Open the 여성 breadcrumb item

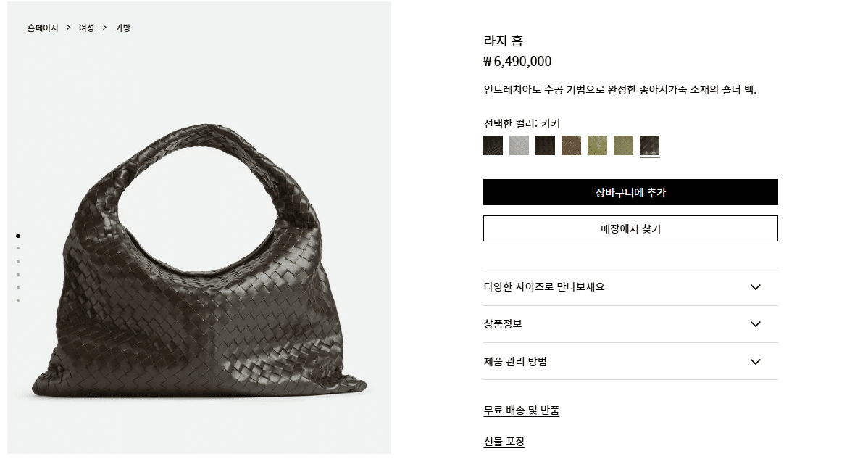click(86, 28)
